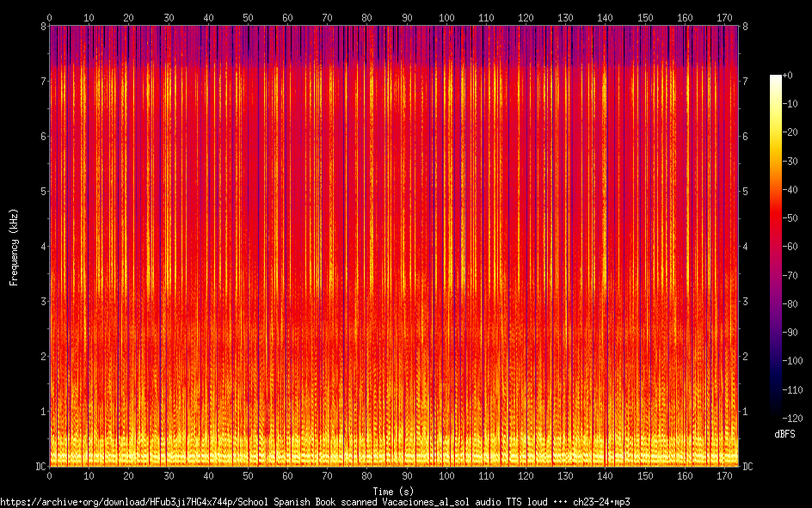Click the 'ch23-24.mp3' filename text

click(x=600, y=501)
